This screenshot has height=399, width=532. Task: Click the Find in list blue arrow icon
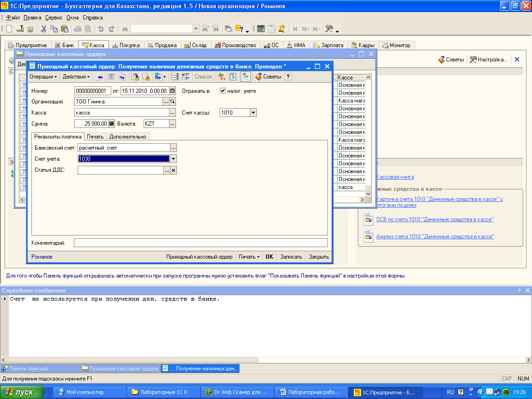pyautogui.click(x=99, y=77)
